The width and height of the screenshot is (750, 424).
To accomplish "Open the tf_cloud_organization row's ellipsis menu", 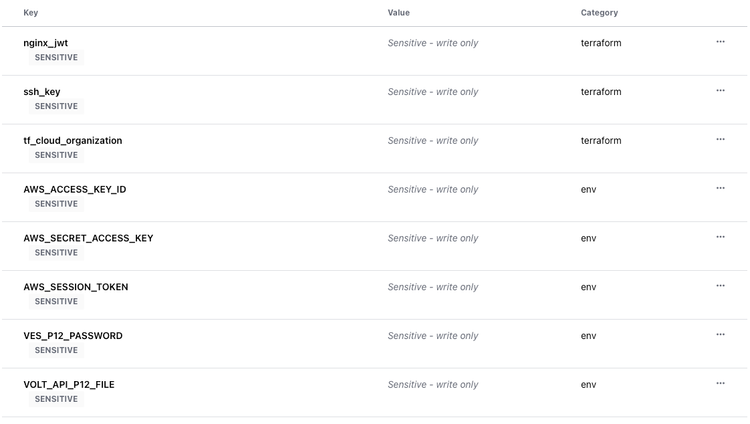I will 720,140.
